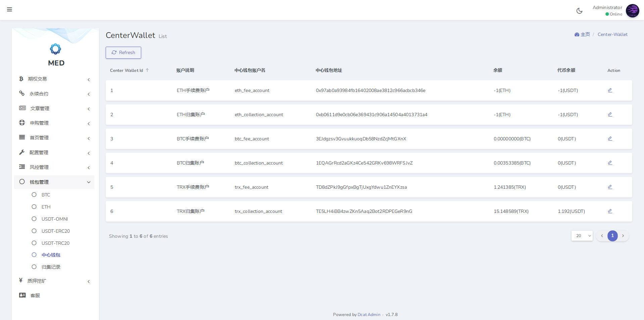Click the 配置管理 wrench icon
Viewport: 644px width, 320px height.
click(x=22, y=152)
